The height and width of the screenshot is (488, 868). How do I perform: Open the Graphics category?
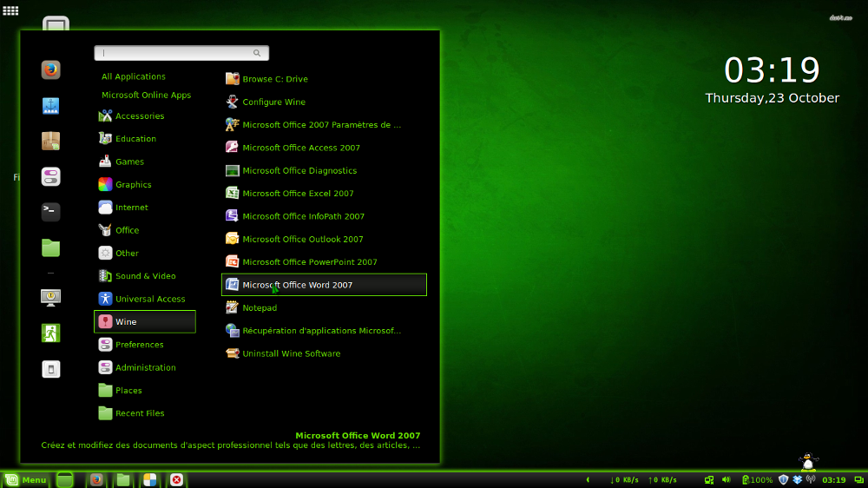tap(144, 184)
